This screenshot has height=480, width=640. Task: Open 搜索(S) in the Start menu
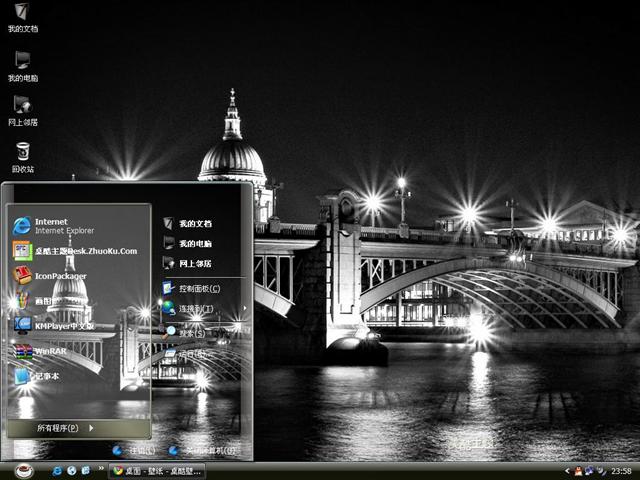[x=190, y=332]
